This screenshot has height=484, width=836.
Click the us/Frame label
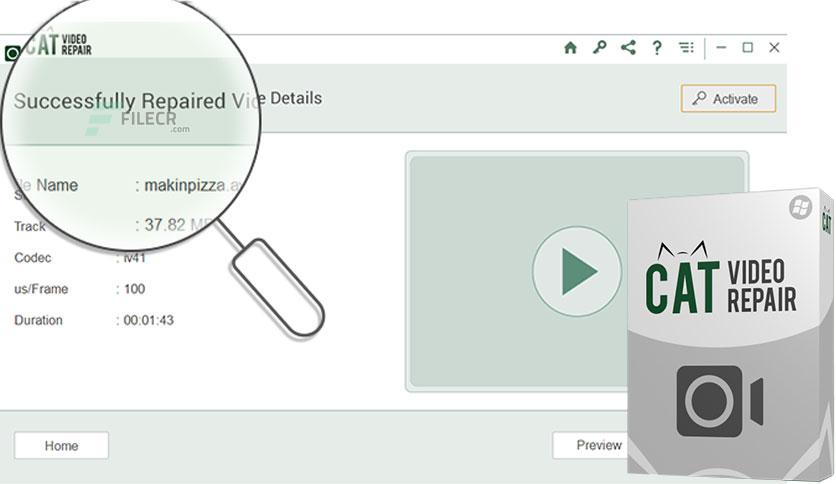41,289
